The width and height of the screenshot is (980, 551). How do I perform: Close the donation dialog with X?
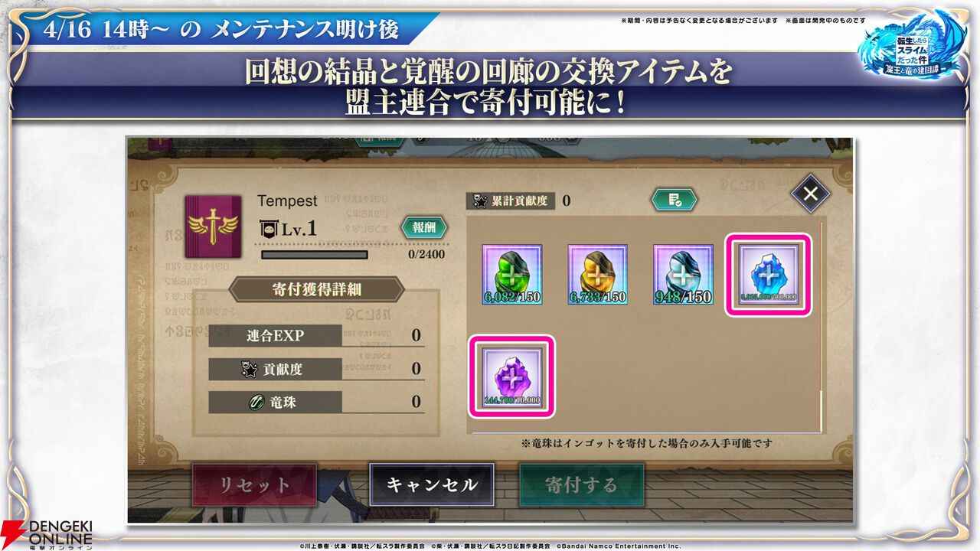pyautogui.click(x=811, y=194)
